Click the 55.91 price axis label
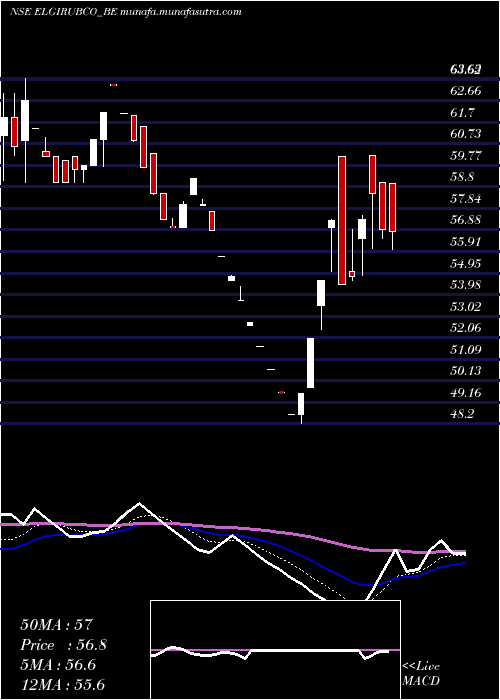Image resolution: width=500 pixels, height=700 pixels. 467,242
